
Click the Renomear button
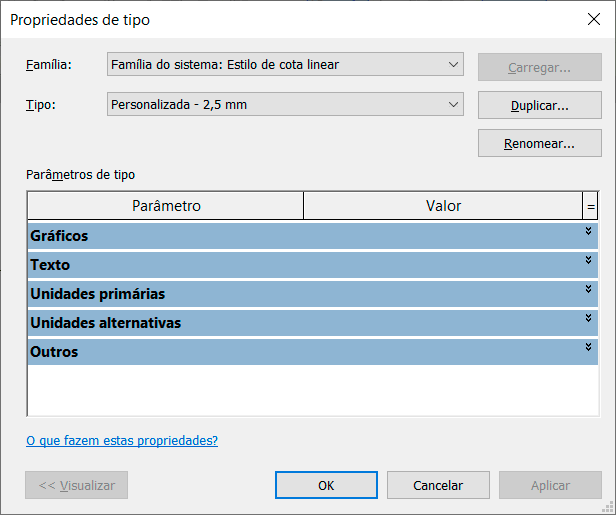539,144
